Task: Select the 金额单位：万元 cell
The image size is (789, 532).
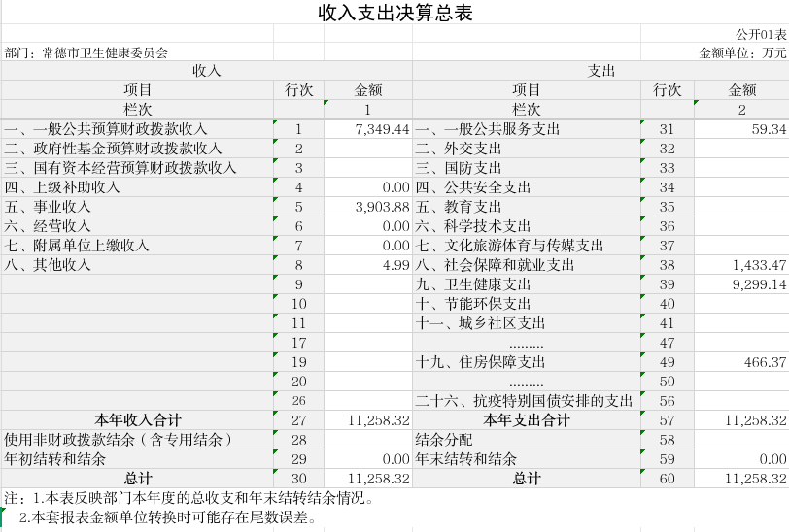Action: (x=742, y=52)
